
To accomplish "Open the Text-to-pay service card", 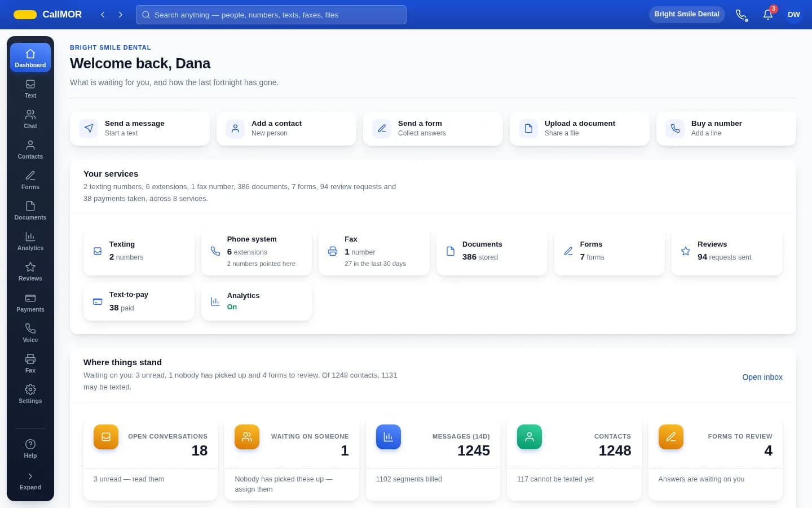I will click(139, 301).
